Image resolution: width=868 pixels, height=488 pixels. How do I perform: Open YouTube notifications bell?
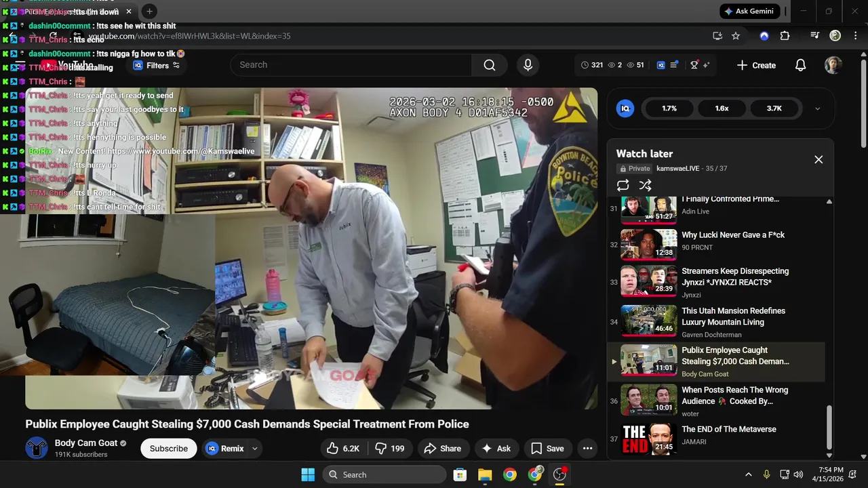[x=800, y=65]
